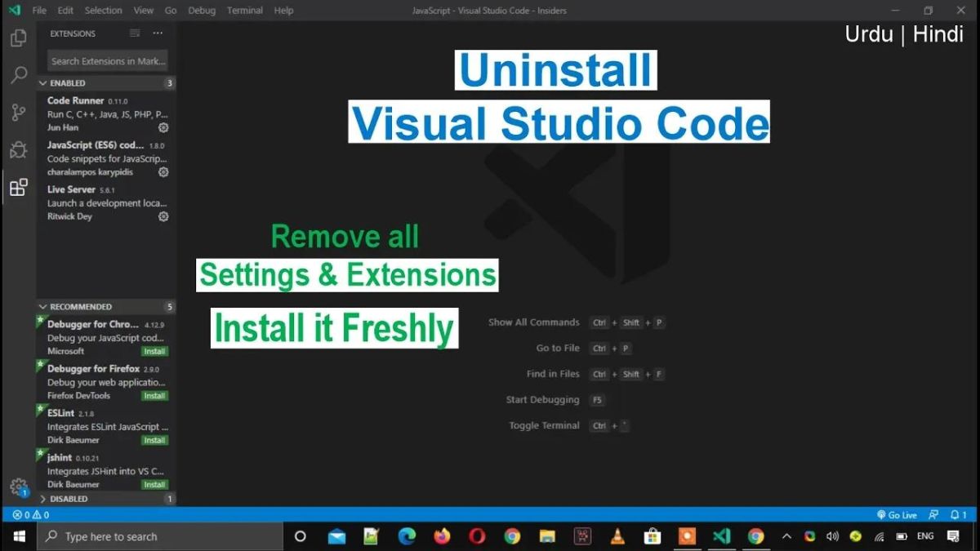This screenshot has height=551, width=980.
Task: Open volume control in system tray
Action: [x=832, y=536]
